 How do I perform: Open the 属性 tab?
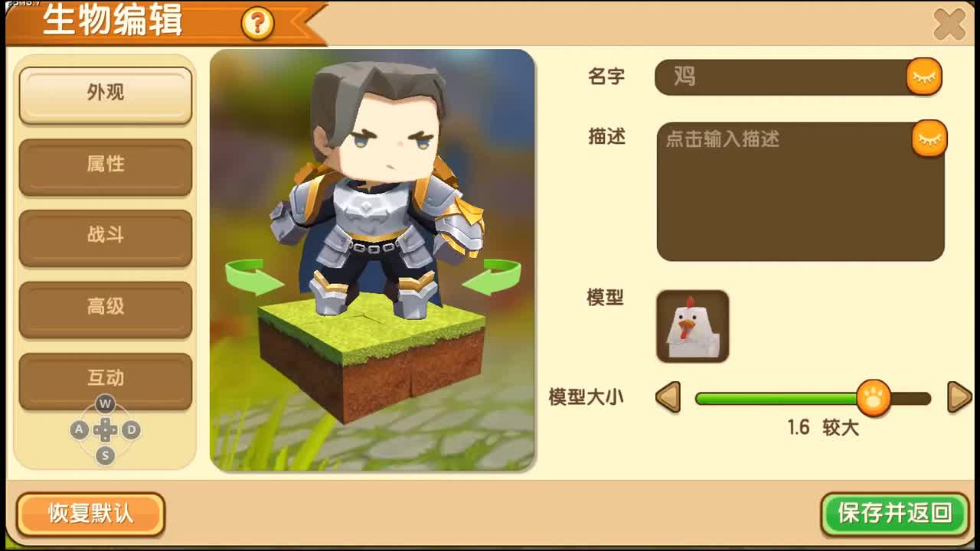pos(106,166)
